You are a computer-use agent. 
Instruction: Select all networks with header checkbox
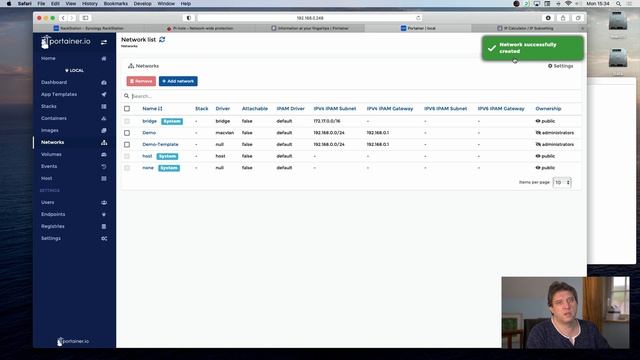pyautogui.click(x=127, y=109)
